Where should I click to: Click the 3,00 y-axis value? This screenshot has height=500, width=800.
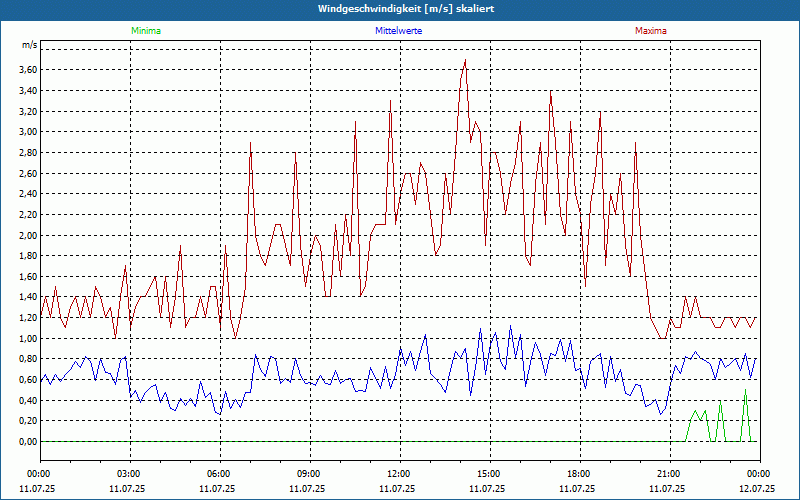click(28, 132)
